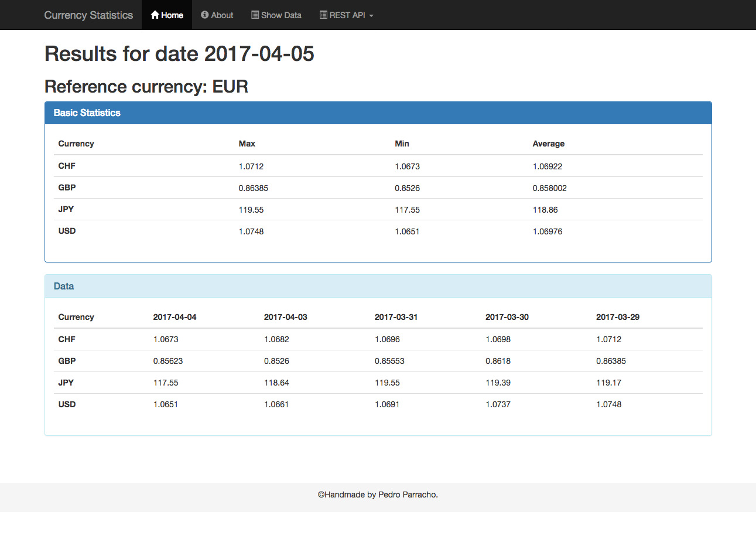Expand the REST API dropdown caret
Image resolution: width=756 pixels, height=542 pixels.
click(371, 16)
